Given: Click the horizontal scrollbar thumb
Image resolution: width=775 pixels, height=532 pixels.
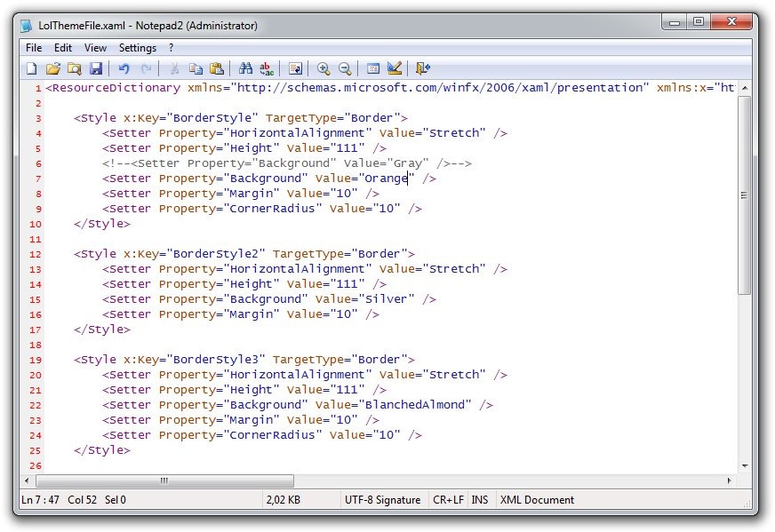Looking at the screenshot, I should pyautogui.click(x=164, y=480).
